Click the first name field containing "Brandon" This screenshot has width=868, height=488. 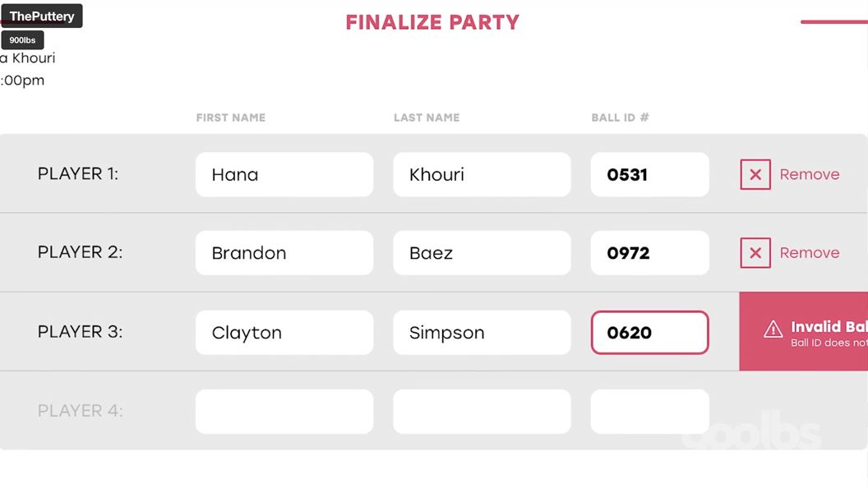(x=284, y=253)
